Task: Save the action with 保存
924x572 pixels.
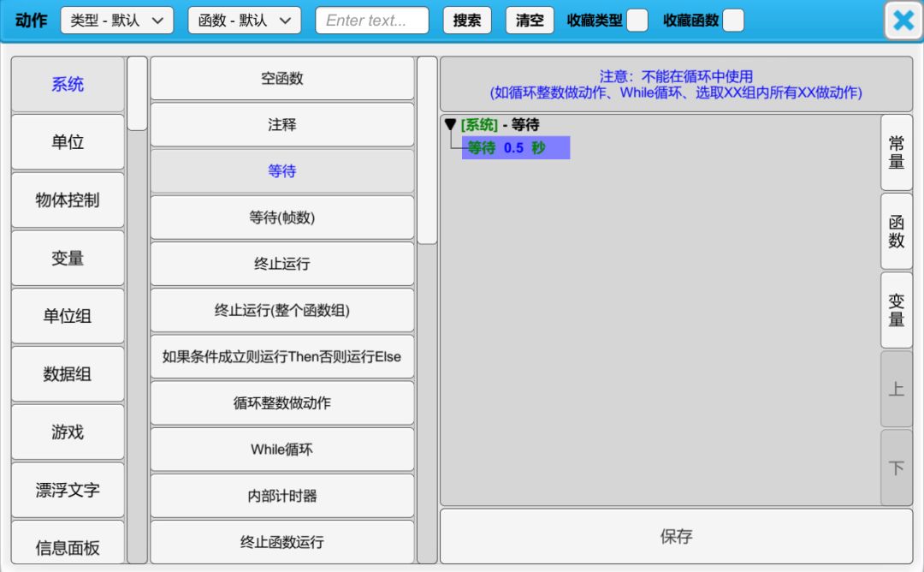Action: 676,537
